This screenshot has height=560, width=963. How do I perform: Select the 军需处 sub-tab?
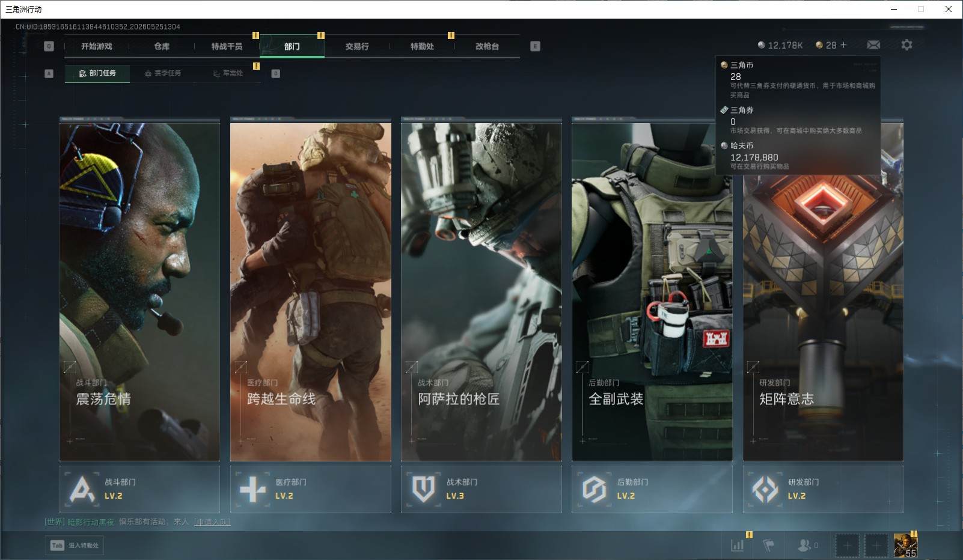pos(228,73)
